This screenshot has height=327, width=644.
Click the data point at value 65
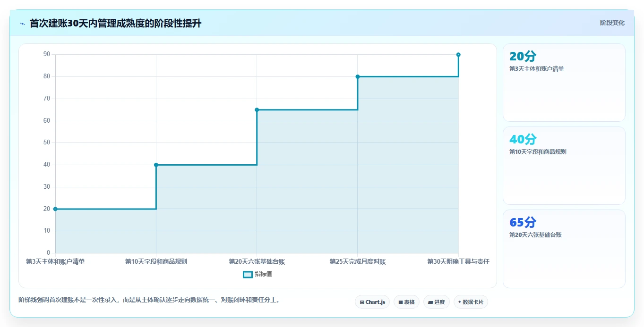pos(257,110)
